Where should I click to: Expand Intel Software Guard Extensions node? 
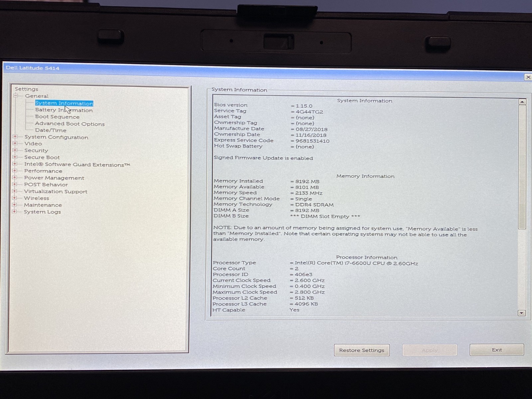click(15, 164)
